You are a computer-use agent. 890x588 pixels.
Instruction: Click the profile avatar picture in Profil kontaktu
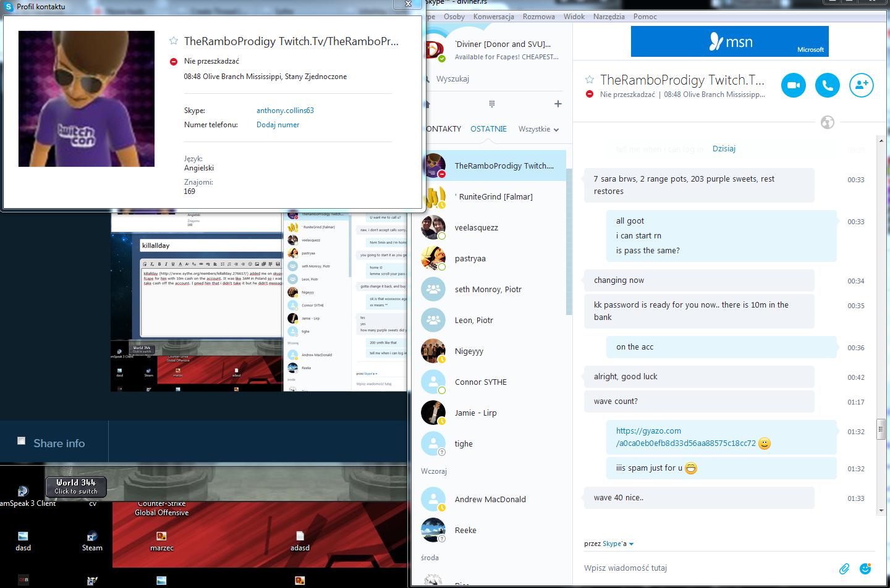coord(87,99)
